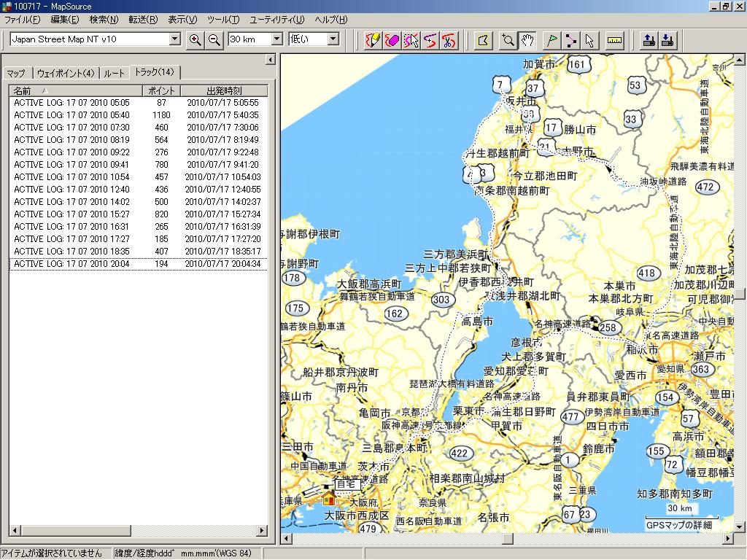
Task: Select track ACTIVE LOG 17 07 2010 15:27
Action: point(71,214)
